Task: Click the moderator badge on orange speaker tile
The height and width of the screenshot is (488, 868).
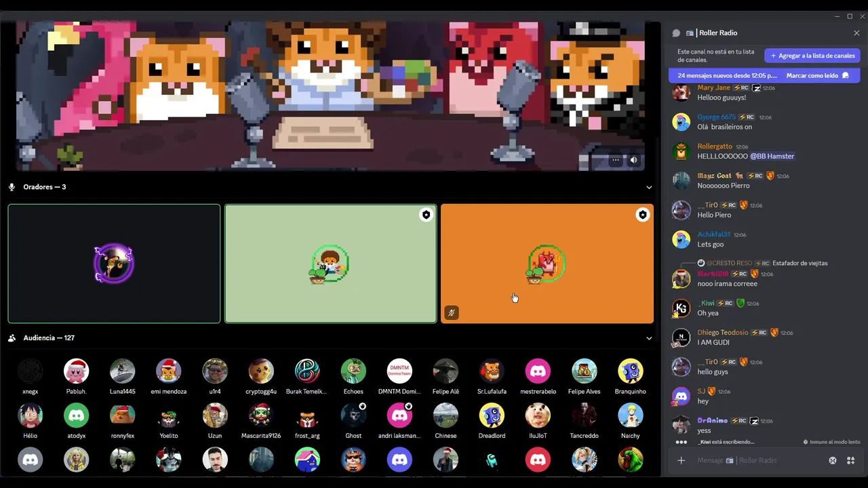Action: coord(642,215)
